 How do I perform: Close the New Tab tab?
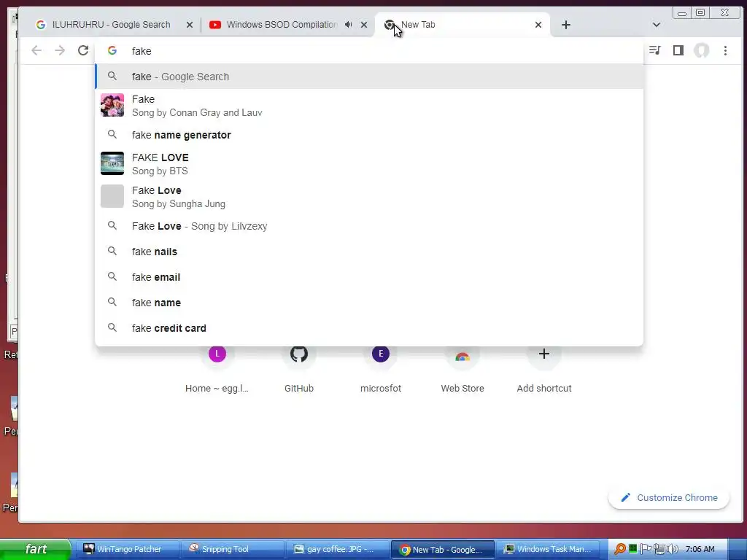[x=538, y=25]
